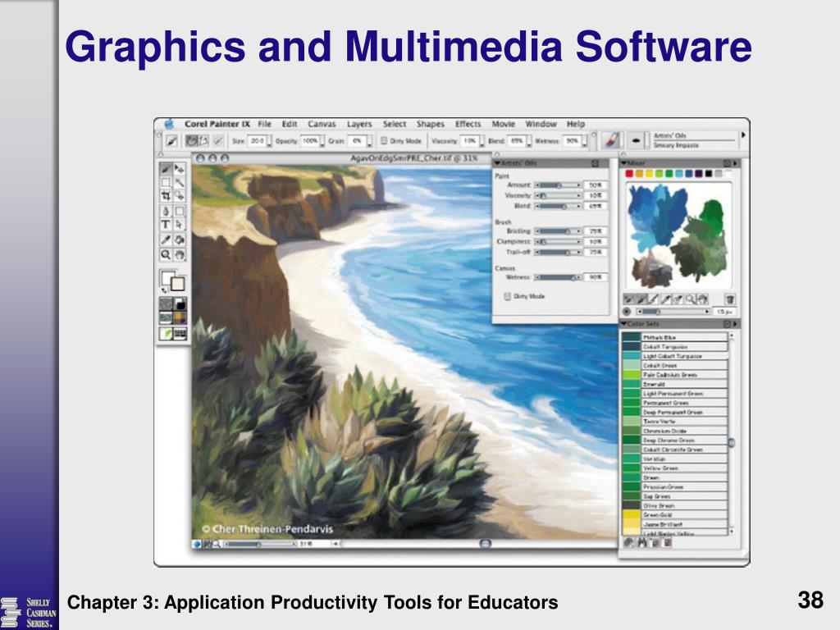Click the Color Sets binoculars search icon
The height and width of the screenshot is (630, 840).
pyautogui.click(x=641, y=543)
